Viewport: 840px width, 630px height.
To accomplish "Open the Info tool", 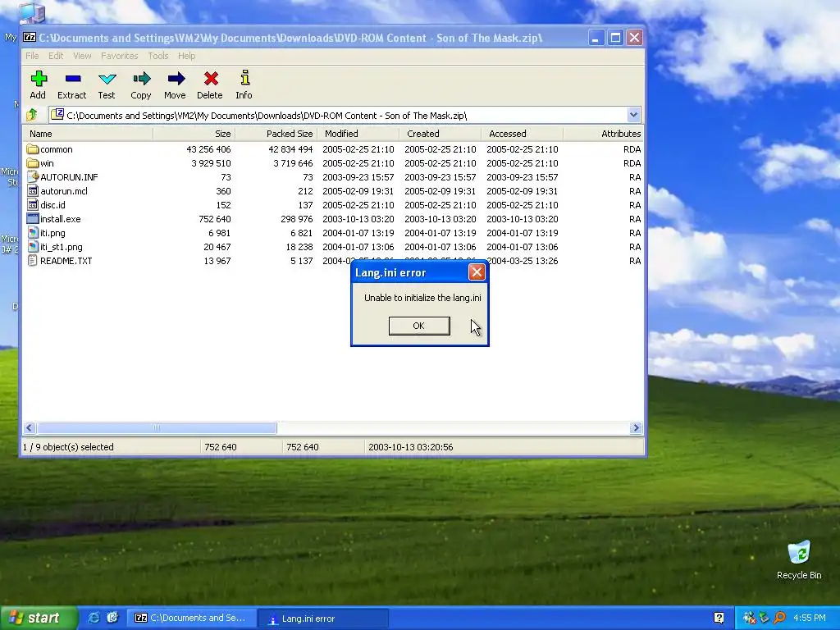I will click(244, 78).
